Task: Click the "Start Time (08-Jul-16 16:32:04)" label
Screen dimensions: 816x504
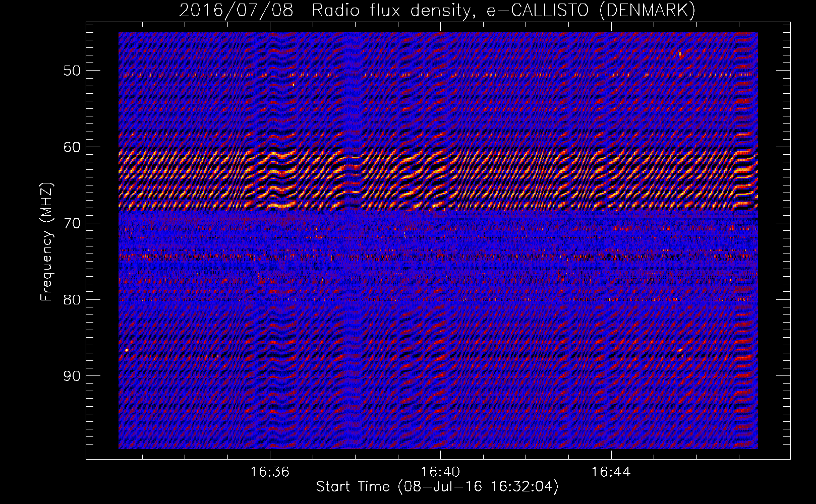Action: (437, 487)
